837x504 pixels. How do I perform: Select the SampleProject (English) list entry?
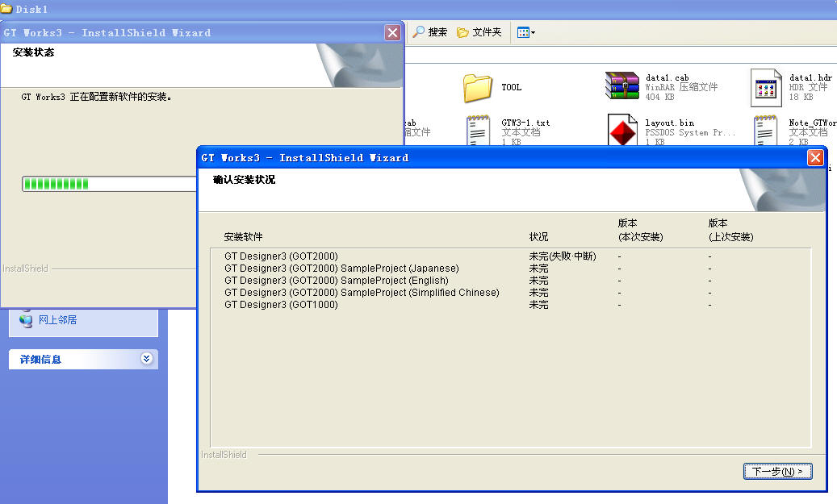point(336,281)
